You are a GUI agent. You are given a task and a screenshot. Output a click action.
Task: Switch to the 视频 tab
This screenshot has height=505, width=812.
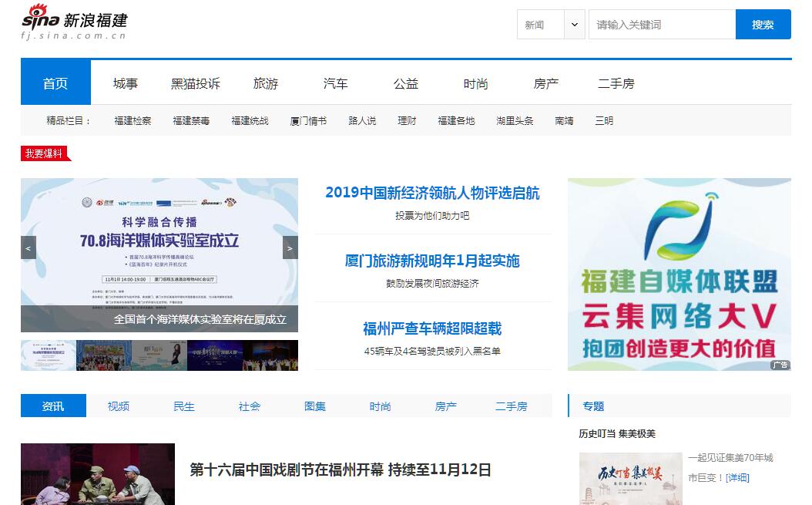(x=119, y=406)
